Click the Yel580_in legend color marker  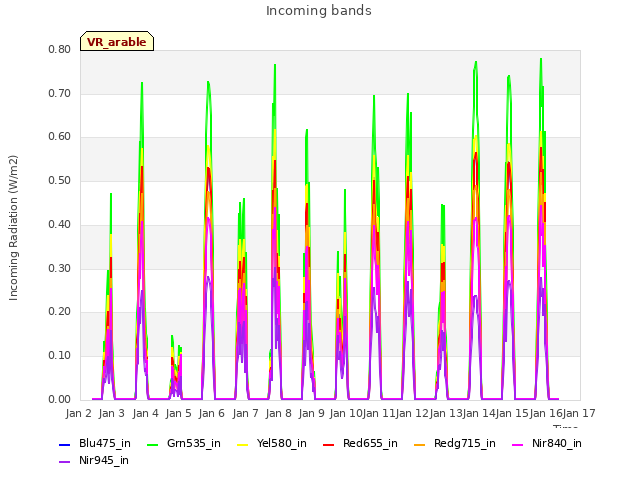[x=242, y=444]
